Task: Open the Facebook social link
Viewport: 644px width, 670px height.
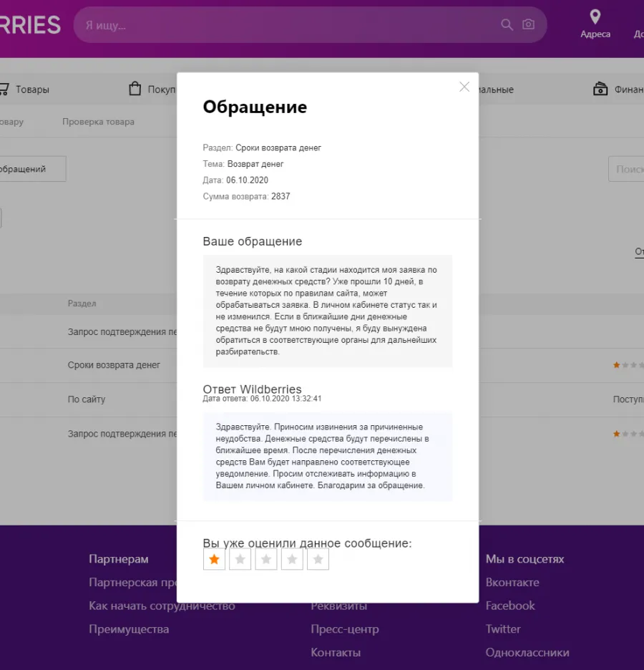Action: pos(510,606)
